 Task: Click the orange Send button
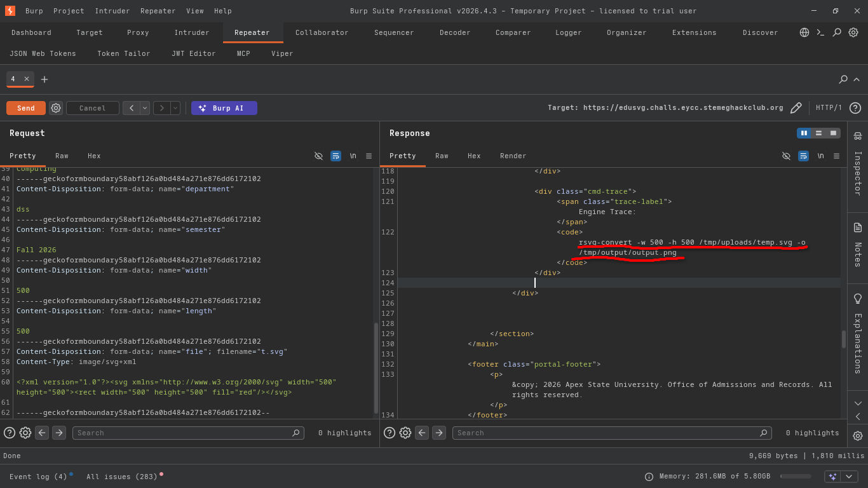(26, 108)
